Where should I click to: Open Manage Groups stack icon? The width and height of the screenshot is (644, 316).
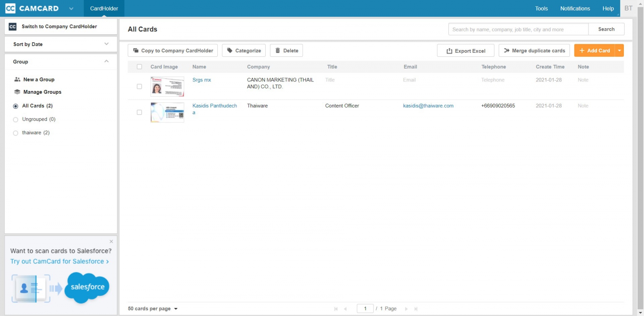[17, 92]
